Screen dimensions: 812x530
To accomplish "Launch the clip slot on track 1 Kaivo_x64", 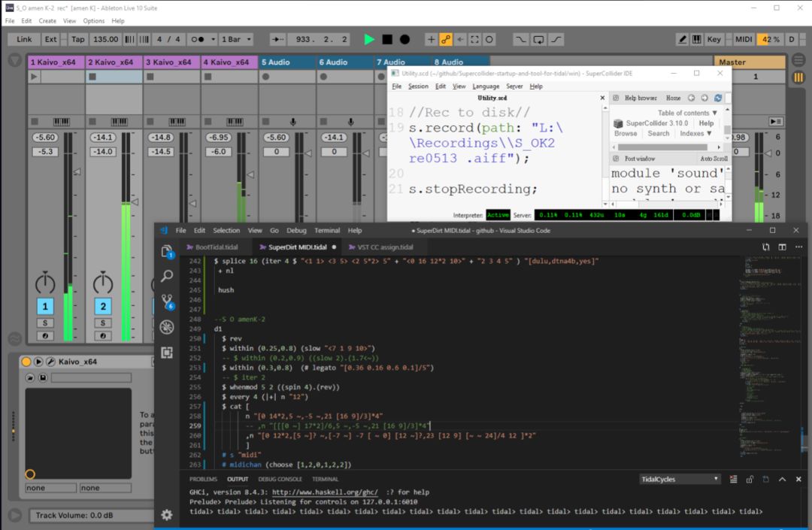I will click(34, 77).
